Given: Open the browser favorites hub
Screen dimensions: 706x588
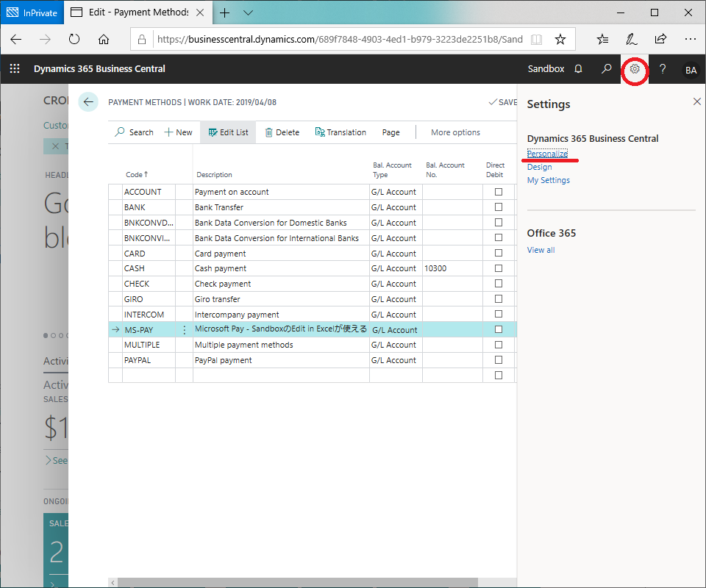Looking at the screenshot, I should (602, 40).
